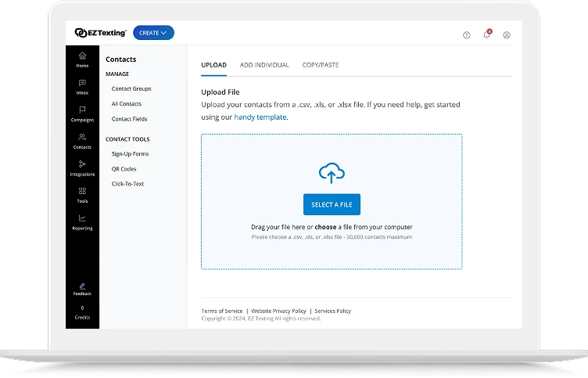The image size is (588, 378).
Task: Open Tools in the sidebar
Action: pyautogui.click(x=83, y=196)
